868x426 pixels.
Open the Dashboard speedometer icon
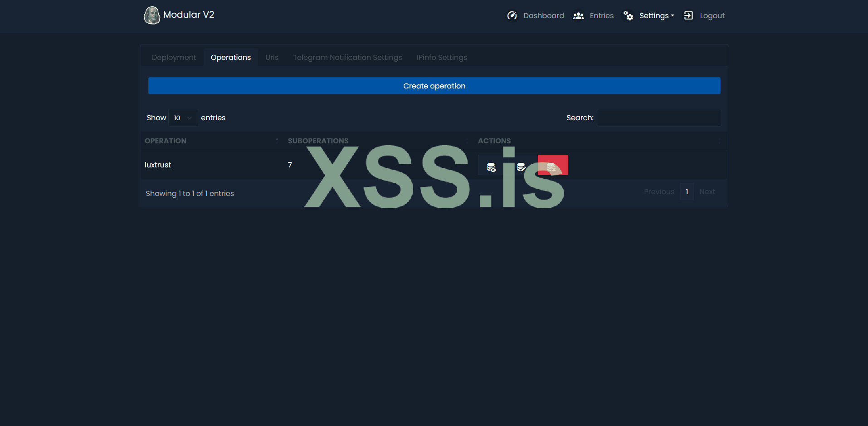(x=512, y=16)
